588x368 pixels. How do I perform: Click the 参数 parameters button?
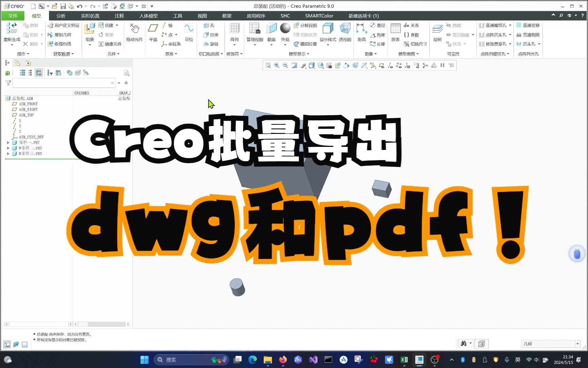point(411,35)
